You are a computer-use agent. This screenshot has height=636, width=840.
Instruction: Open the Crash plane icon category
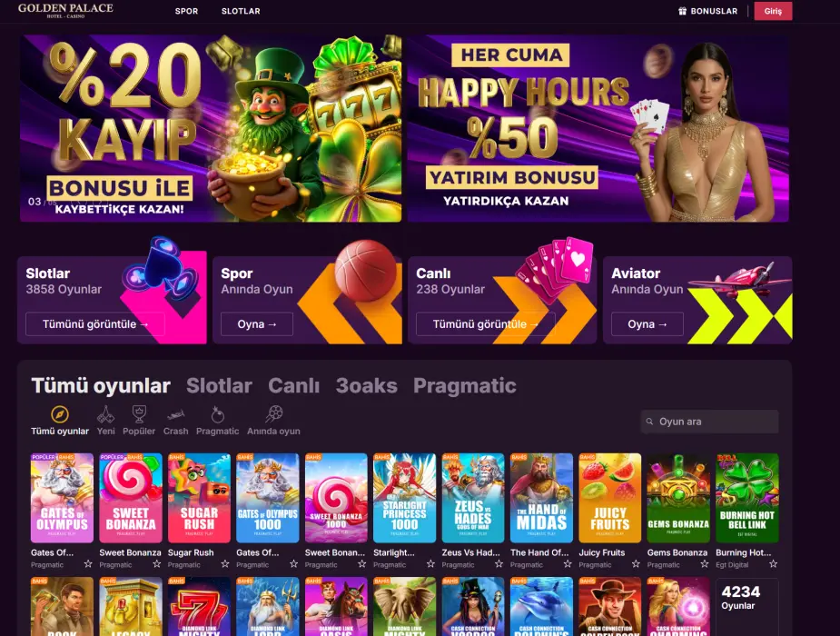tap(175, 414)
